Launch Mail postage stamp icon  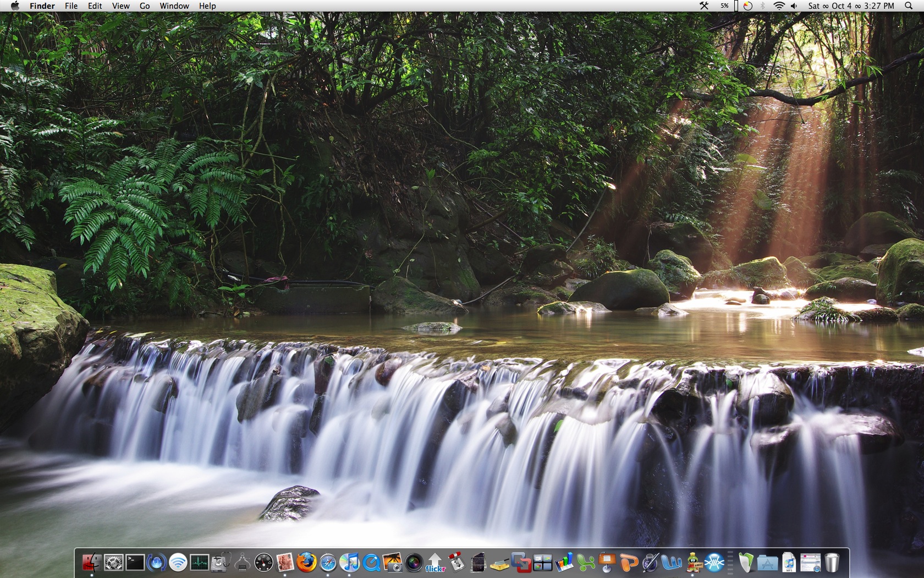pos(285,562)
